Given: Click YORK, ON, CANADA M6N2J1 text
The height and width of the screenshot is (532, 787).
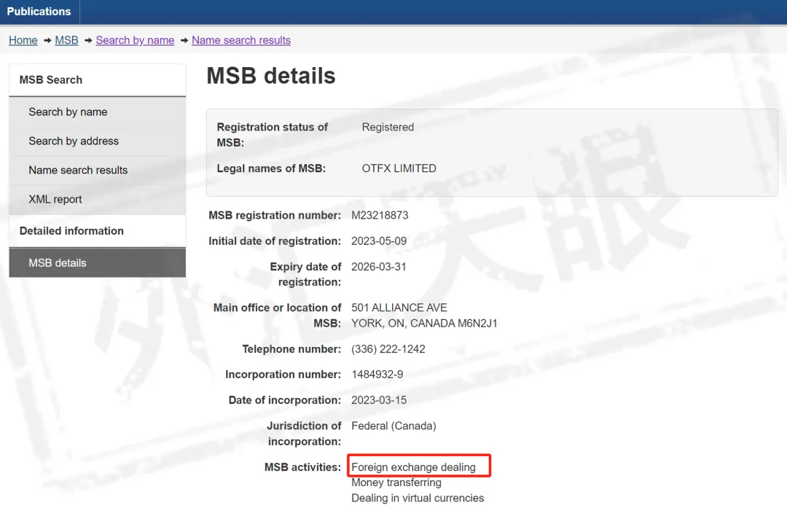Looking at the screenshot, I should click(424, 324).
